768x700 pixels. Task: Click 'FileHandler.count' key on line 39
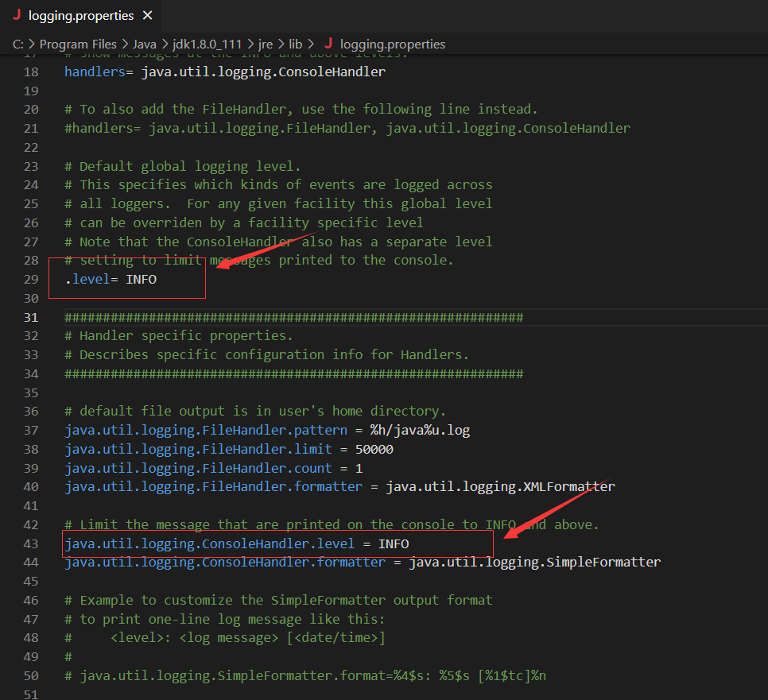(x=199, y=469)
